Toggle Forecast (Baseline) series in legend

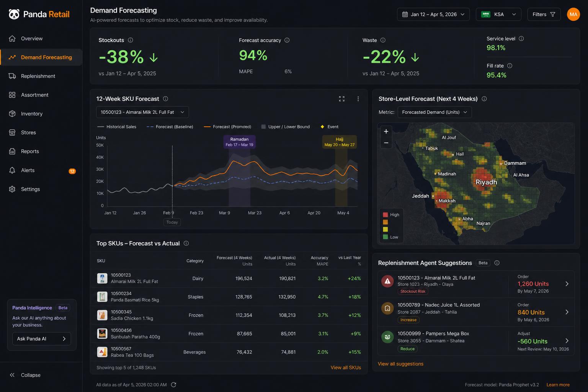coord(170,127)
